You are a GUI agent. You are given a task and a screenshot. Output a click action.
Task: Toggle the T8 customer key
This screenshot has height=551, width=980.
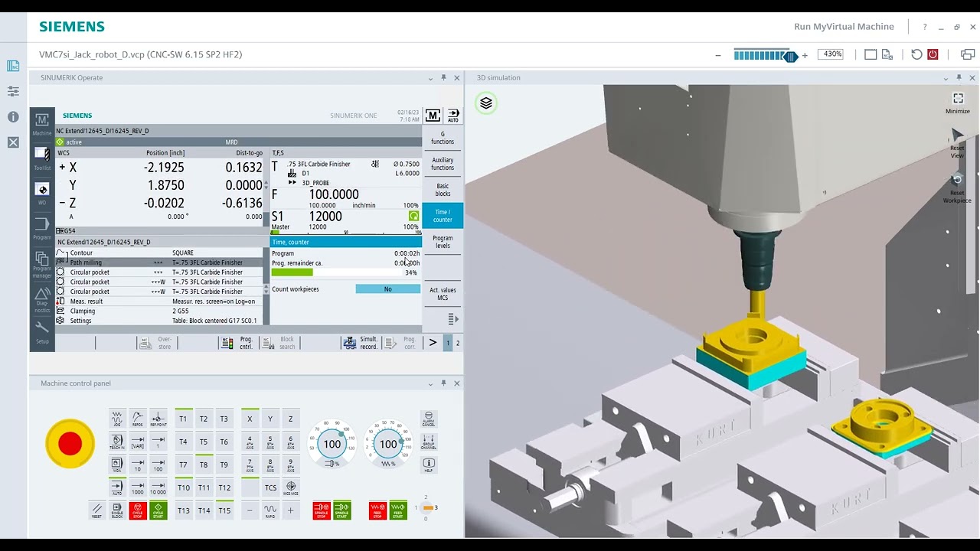204,465
